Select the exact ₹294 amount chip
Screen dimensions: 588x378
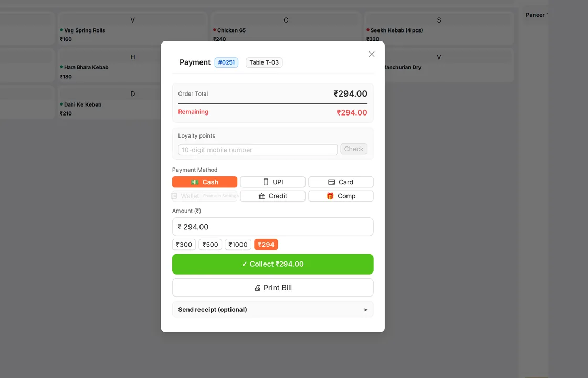[266, 245]
